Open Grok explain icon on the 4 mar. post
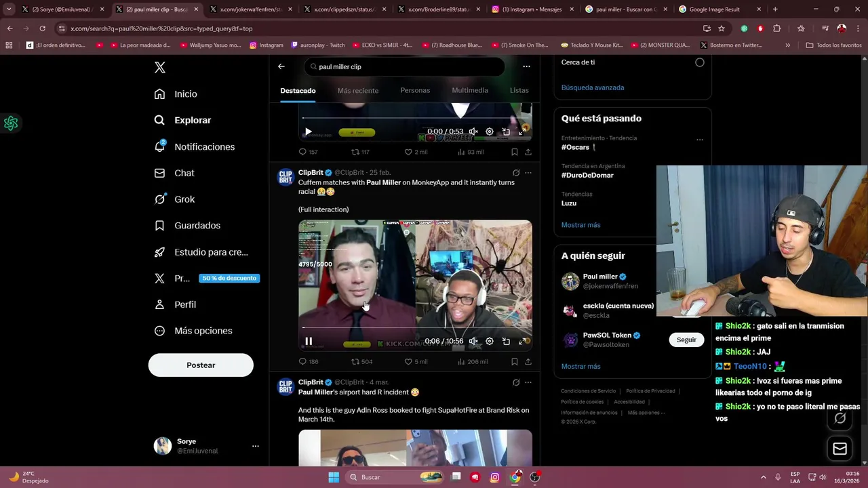Screen dimensions: 868x488 [x=516, y=382]
